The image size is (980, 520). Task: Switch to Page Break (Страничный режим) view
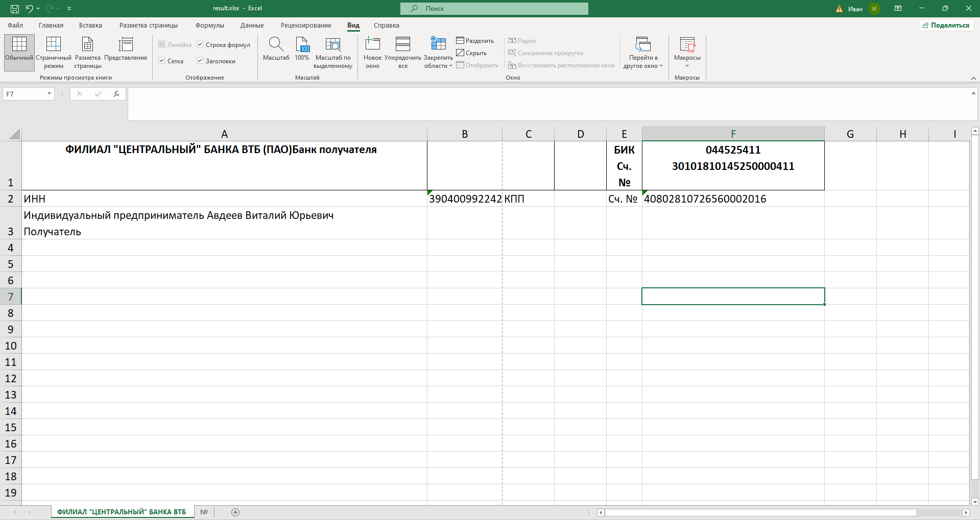pos(54,53)
